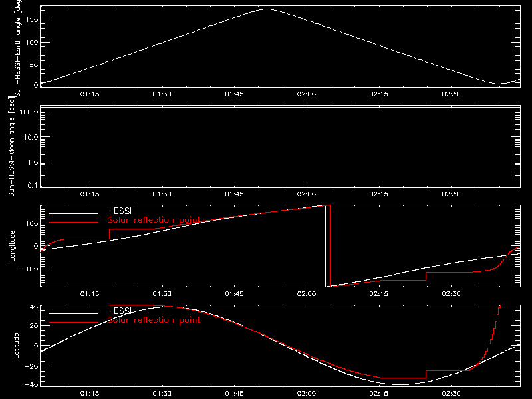
Task: Select 01:30 under the Sun-HESSI-Earth angle plot
Action: click(162, 94)
